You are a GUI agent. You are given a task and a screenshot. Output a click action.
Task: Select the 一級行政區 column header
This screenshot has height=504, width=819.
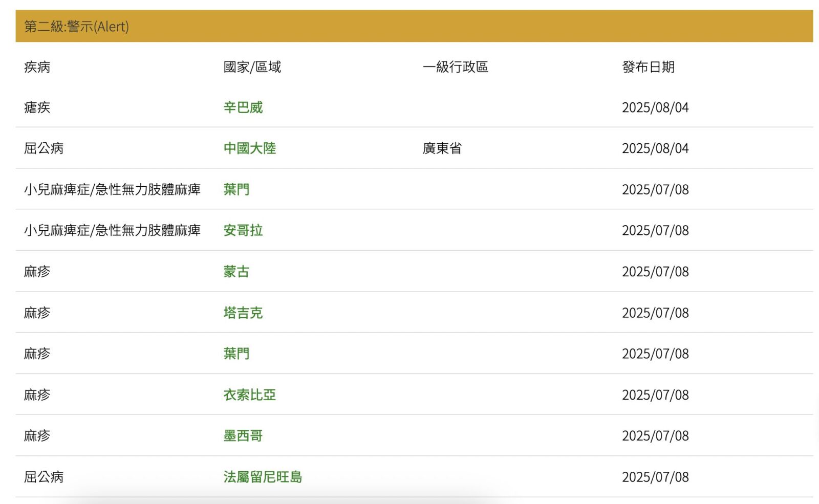pyautogui.click(x=455, y=67)
